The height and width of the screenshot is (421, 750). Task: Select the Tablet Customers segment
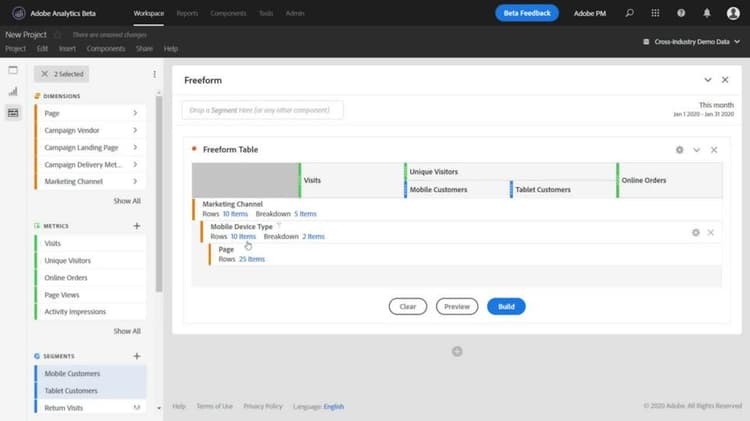click(x=91, y=391)
